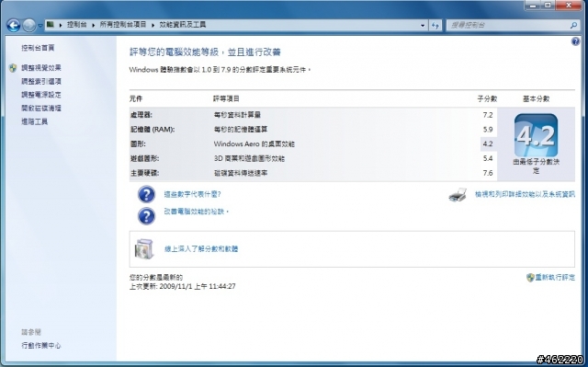588x367 pixels.
Task: Click the highlighted graphics subscore 4.2
Action: [x=488, y=143]
